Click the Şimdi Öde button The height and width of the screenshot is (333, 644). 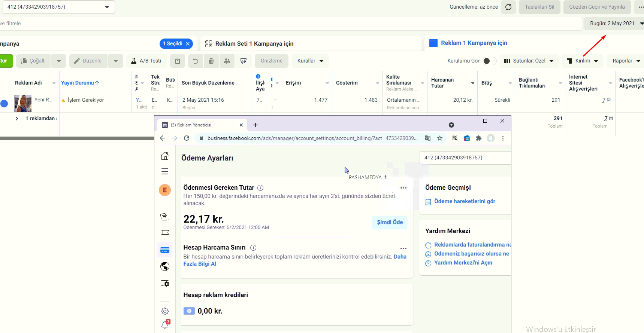tap(390, 222)
